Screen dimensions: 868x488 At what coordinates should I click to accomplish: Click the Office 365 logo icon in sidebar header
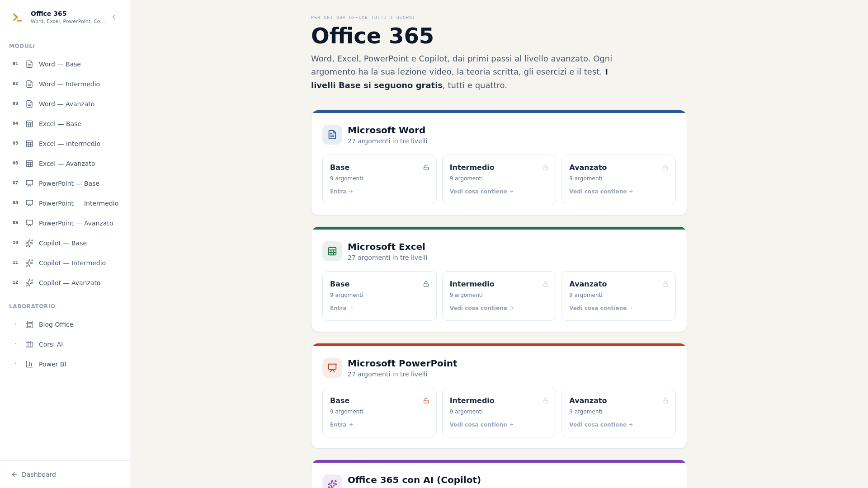coord(17,17)
